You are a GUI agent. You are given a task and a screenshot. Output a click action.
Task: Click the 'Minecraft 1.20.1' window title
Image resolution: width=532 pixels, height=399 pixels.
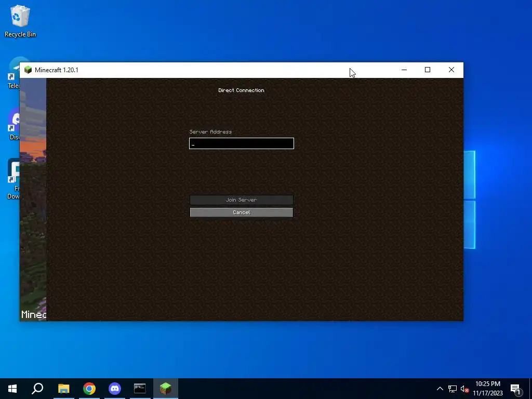pyautogui.click(x=56, y=70)
